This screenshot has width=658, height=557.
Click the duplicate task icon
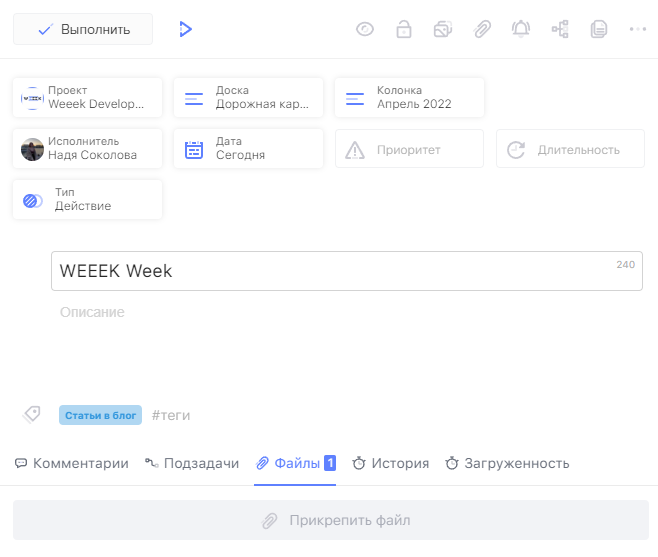pyautogui.click(x=442, y=29)
